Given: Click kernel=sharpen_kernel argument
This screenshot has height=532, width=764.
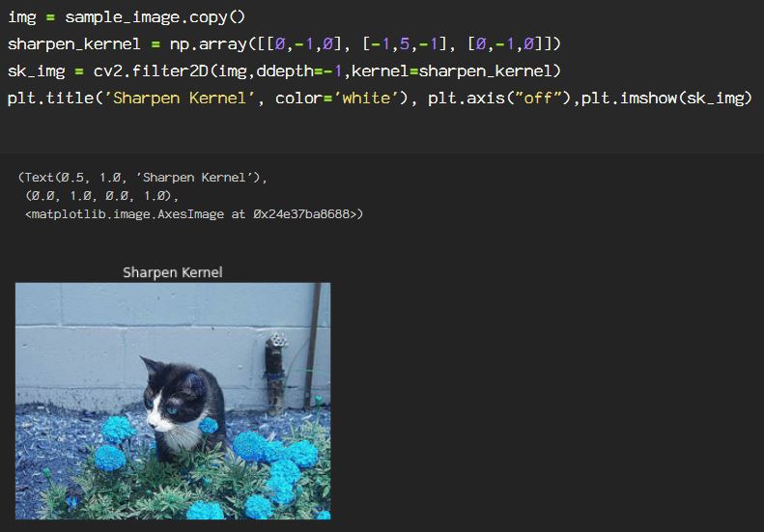Looking at the screenshot, I should (452, 71).
